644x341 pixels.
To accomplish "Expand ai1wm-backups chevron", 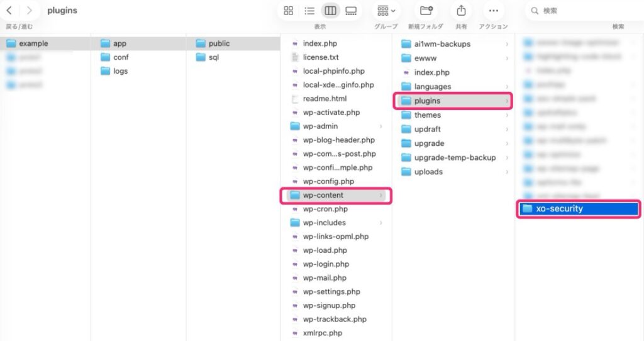I will (508, 44).
